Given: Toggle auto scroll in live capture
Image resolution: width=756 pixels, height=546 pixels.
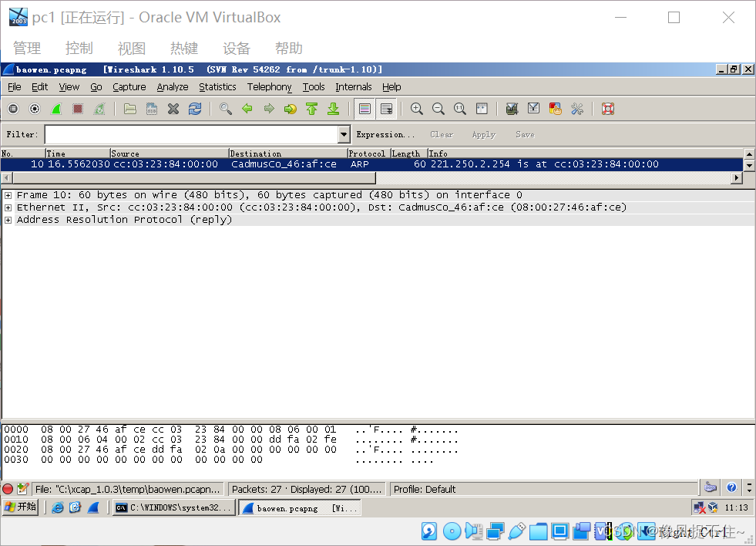Looking at the screenshot, I should 386,109.
